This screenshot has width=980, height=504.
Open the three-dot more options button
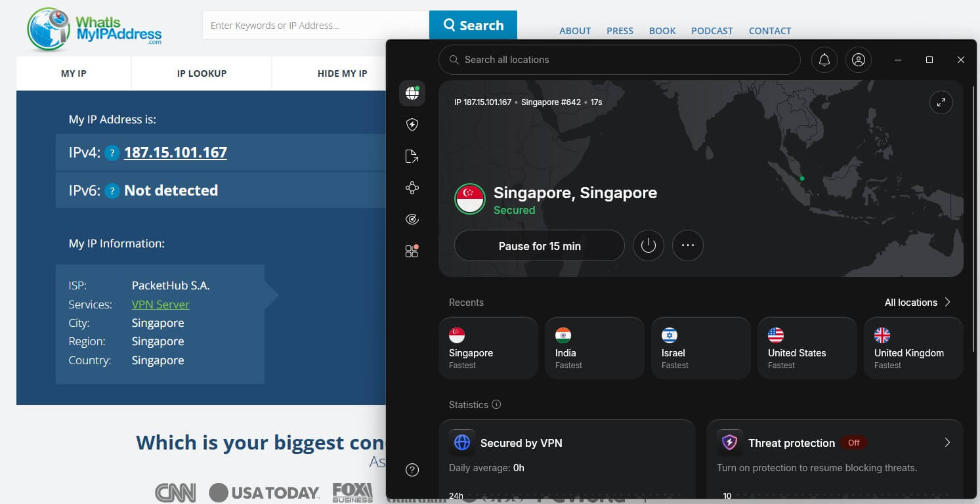688,245
